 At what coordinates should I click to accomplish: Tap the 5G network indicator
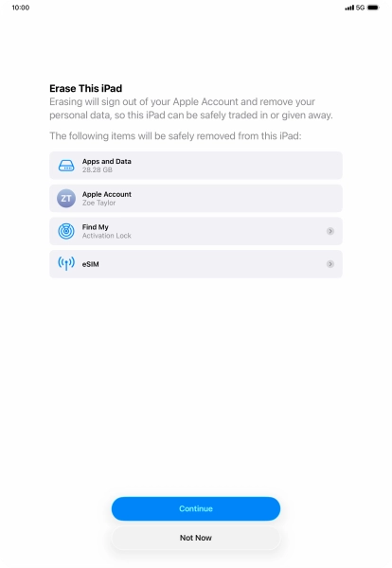(360, 8)
